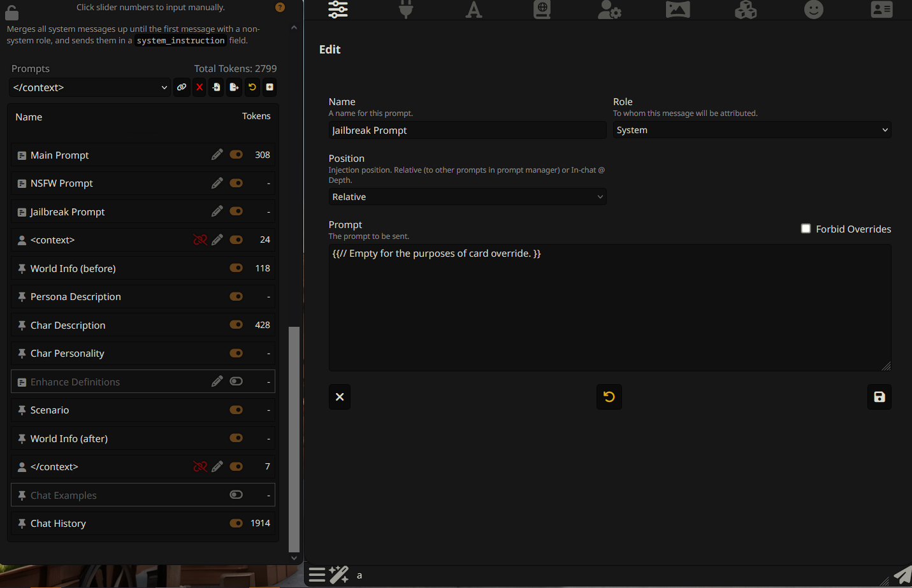Screen dimensions: 912x588
Task: Collapse section with up chevron near description
Action: [x=294, y=27]
